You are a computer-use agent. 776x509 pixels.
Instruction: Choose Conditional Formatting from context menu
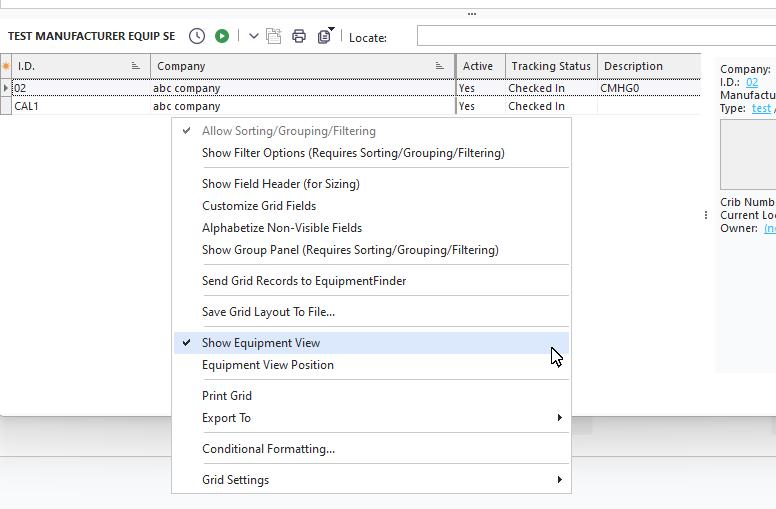pos(268,449)
